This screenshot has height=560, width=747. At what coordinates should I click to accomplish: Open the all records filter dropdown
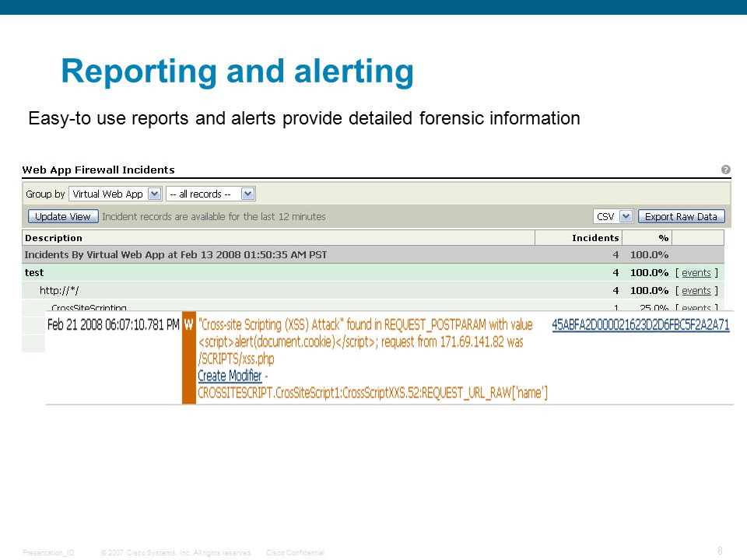click(211, 194)
